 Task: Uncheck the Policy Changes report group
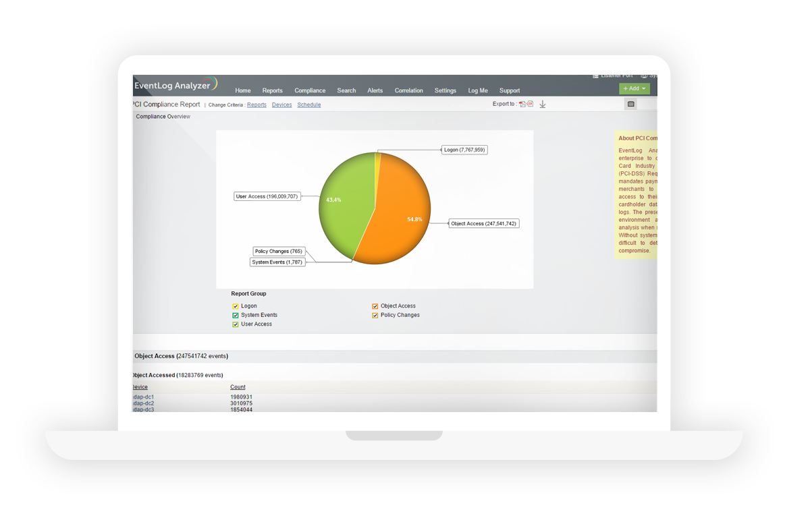tap(375, 316)
